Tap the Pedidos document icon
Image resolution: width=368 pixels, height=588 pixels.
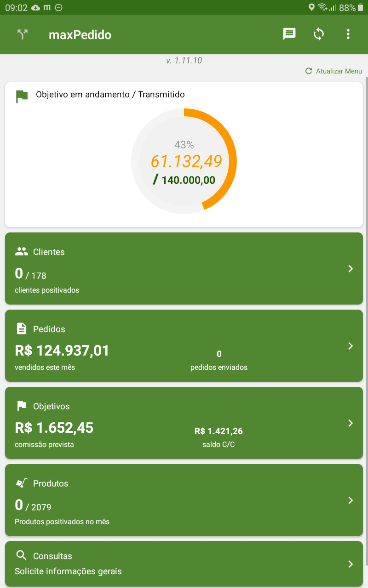22,328
